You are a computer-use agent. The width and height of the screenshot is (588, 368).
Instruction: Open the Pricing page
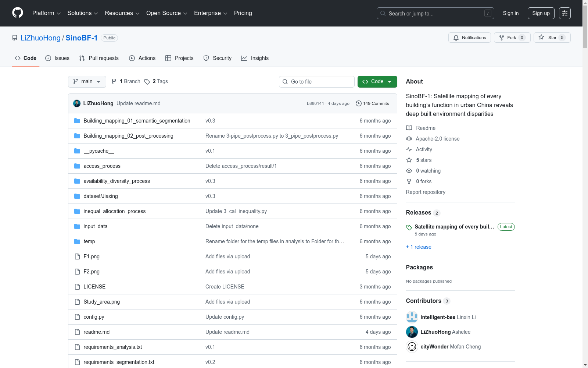(x=243, y=13)
